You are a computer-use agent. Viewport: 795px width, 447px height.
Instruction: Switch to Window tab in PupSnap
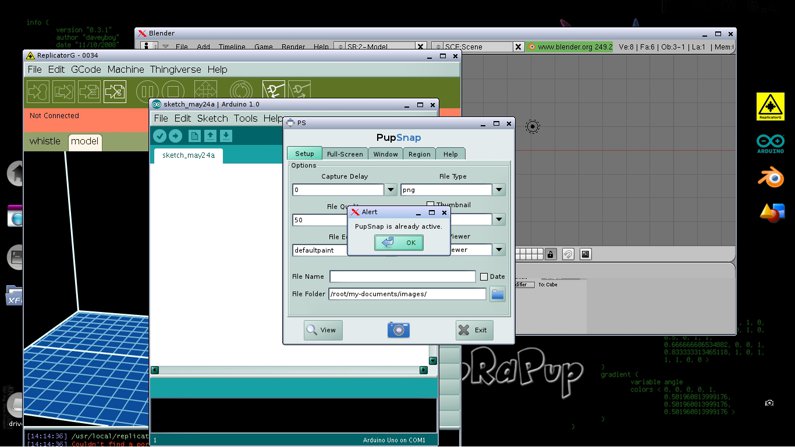(385, 154)
